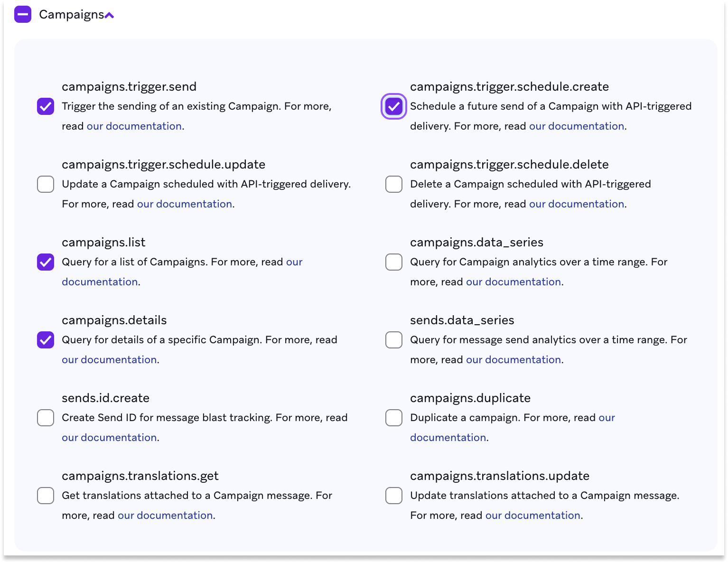Image resolution: width=728 pixels, height=563 pixels.
Task: Click the documentation link under campaigns.duplicate
Action: pos(448,437)
